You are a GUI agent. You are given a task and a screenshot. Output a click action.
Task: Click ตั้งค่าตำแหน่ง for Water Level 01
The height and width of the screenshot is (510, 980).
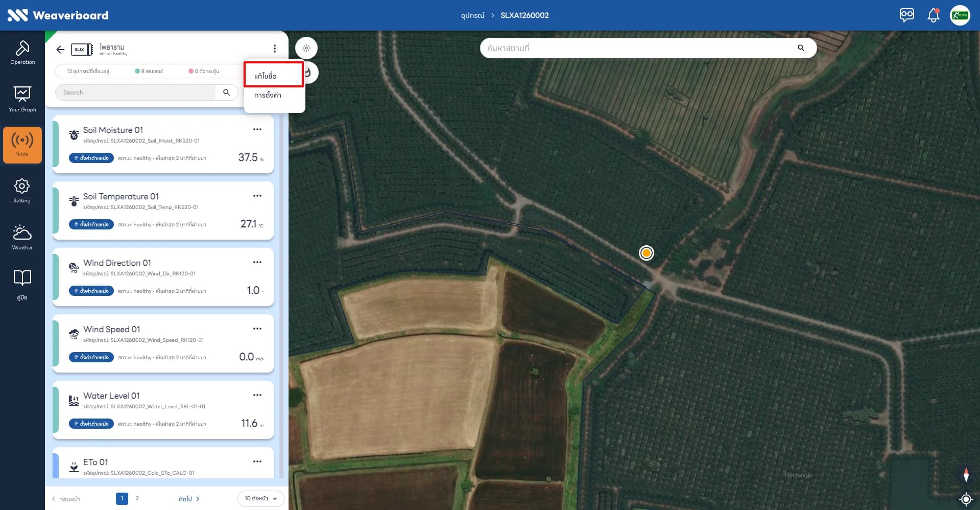click(x=91, y=424)
